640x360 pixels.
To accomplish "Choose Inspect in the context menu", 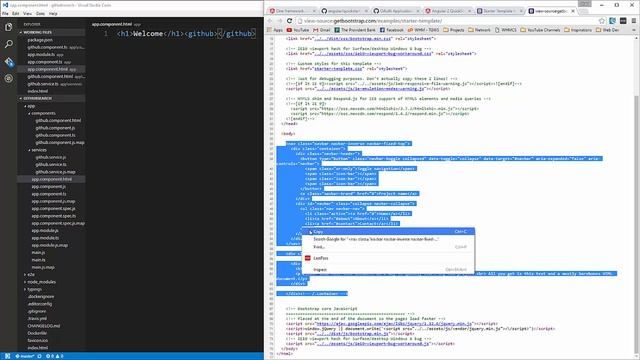I will click(x=388, y=269).
